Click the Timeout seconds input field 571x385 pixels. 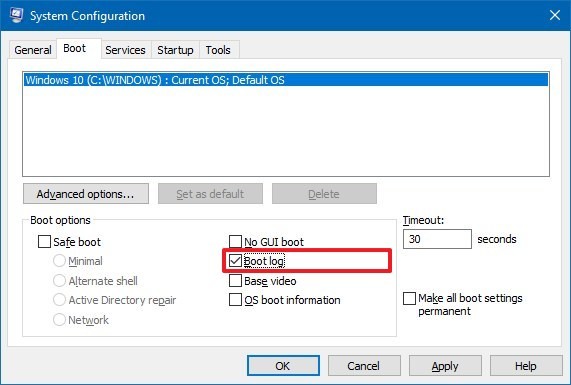pyautogui.click(x=437, y=239)
